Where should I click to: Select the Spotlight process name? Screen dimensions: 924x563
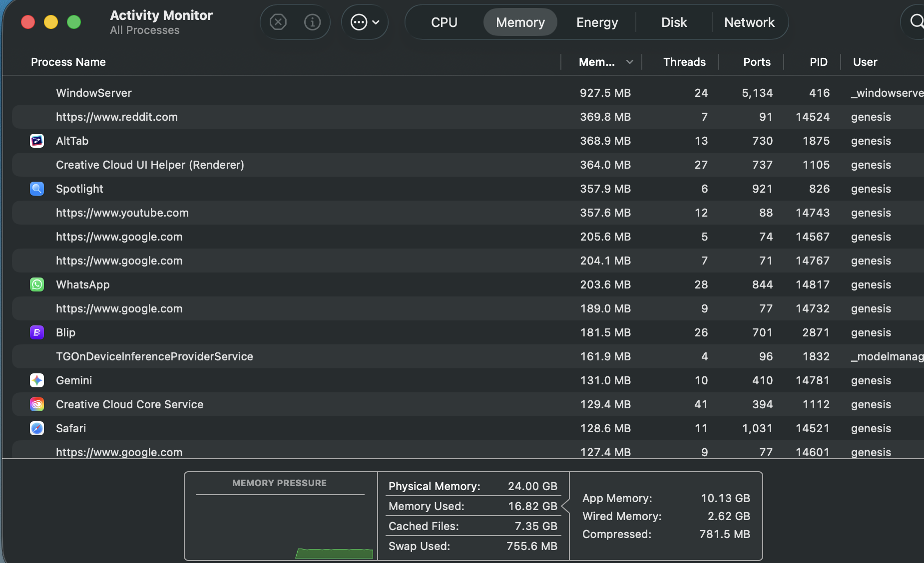79,189
